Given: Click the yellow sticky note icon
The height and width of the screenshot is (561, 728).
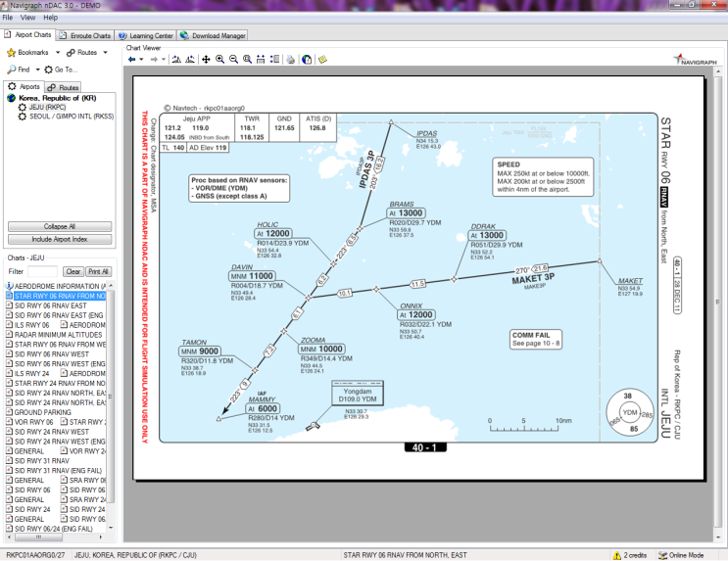Looking at the screenshot, I should coord(322,60).
